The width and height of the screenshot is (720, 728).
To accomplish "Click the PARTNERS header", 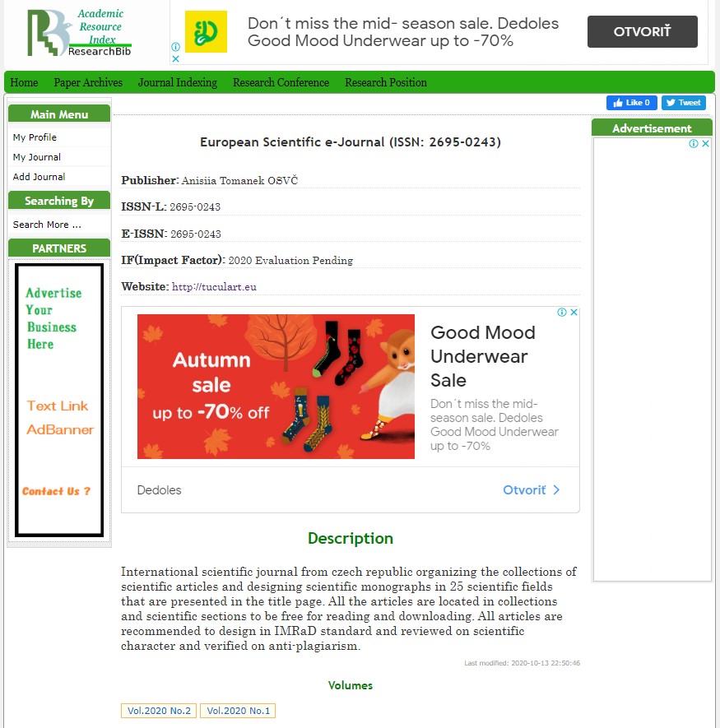I will coord(59,248).
